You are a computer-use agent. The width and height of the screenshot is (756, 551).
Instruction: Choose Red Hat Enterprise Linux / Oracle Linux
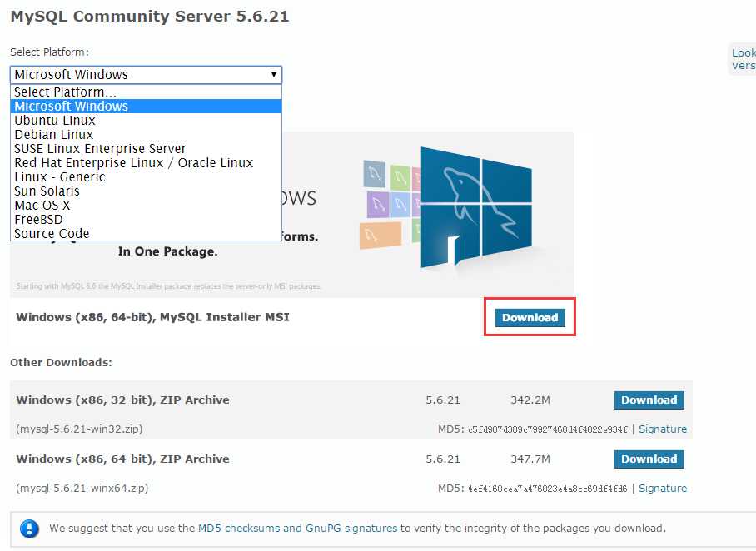(x=146, y=163)
